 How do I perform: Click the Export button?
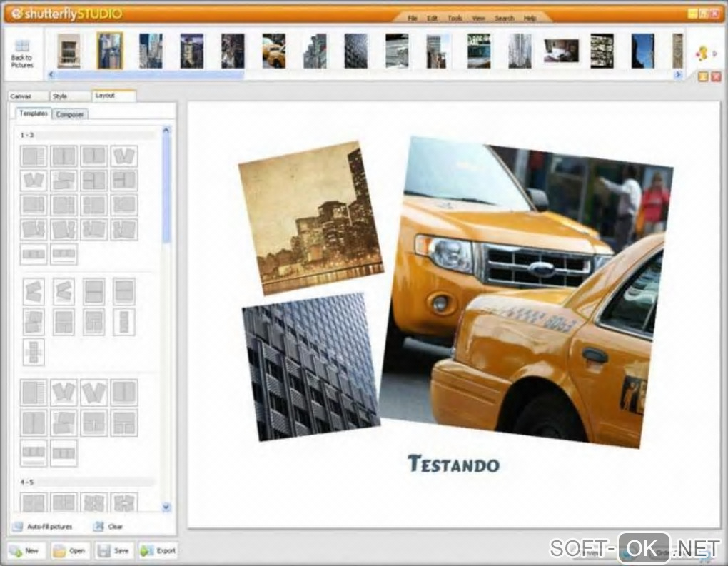[x=158, y=550]
